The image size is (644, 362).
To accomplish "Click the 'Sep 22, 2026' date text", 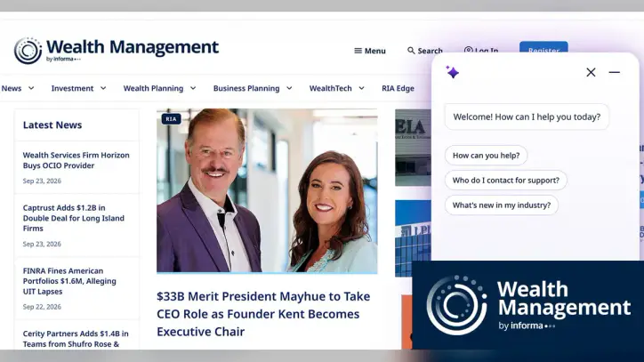I will (42, 307).
